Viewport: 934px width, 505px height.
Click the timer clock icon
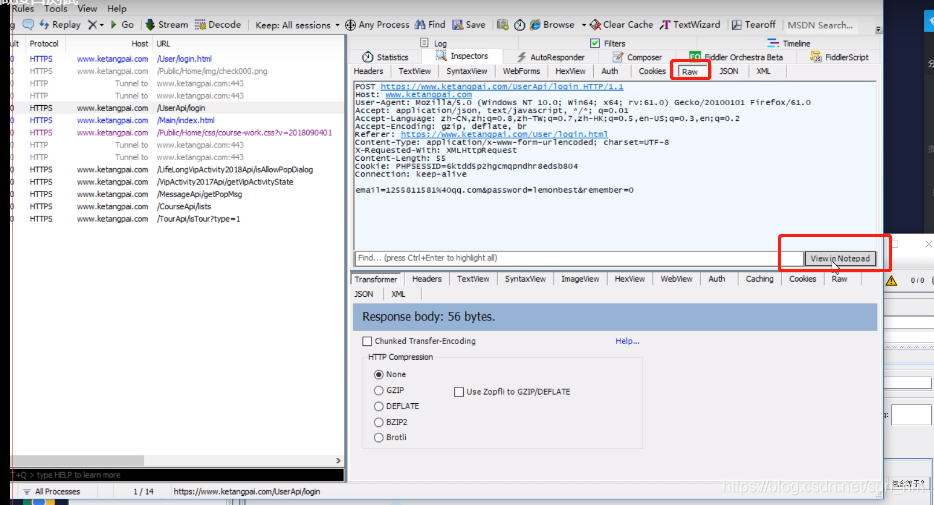click(x=519, y=24)
